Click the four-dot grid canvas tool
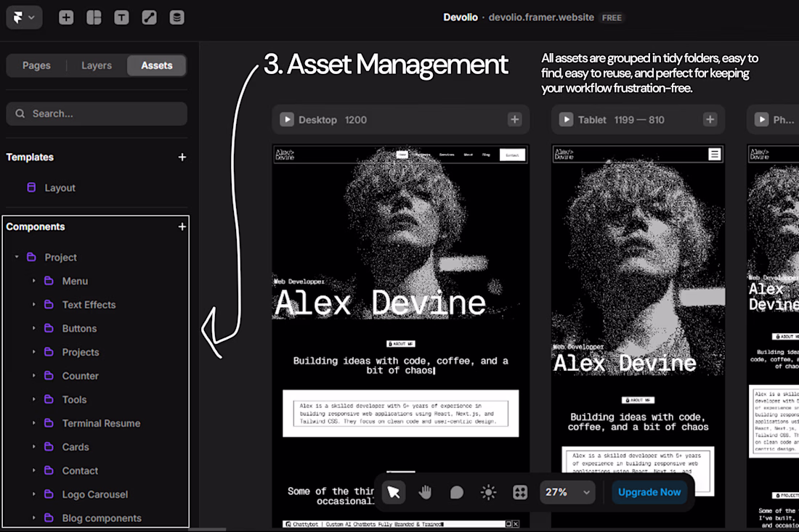Screen dimensions: 799x532 [520, 492]
